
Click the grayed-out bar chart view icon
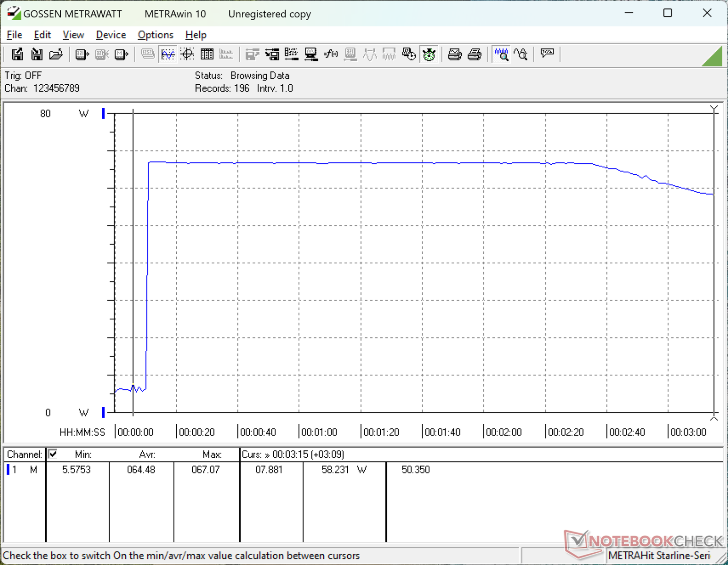pyautogui.click(x=226, y=55)
